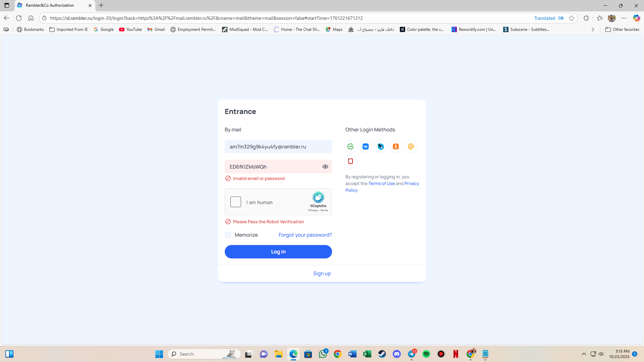Viewport: 644px width, 362px height.
Task: Open the Rambler&Co Authorization tab
Action: point(50,5)
